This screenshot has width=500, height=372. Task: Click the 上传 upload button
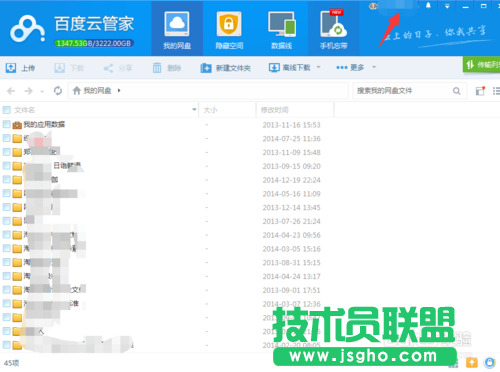coord(20,68)
